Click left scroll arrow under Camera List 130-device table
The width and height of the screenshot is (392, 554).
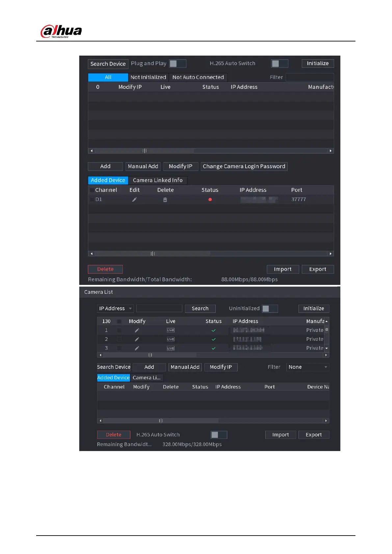100,355
